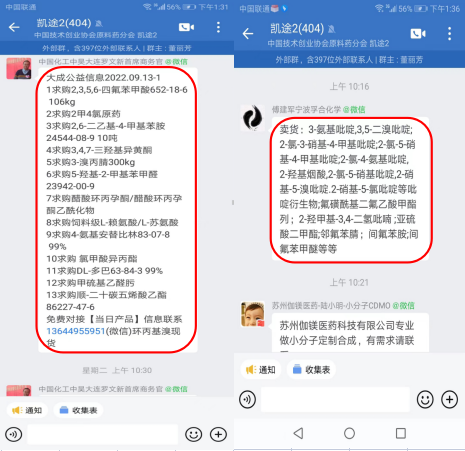Open three-dot menu in right chat
The image size is (465, 451).
[449, 33]
